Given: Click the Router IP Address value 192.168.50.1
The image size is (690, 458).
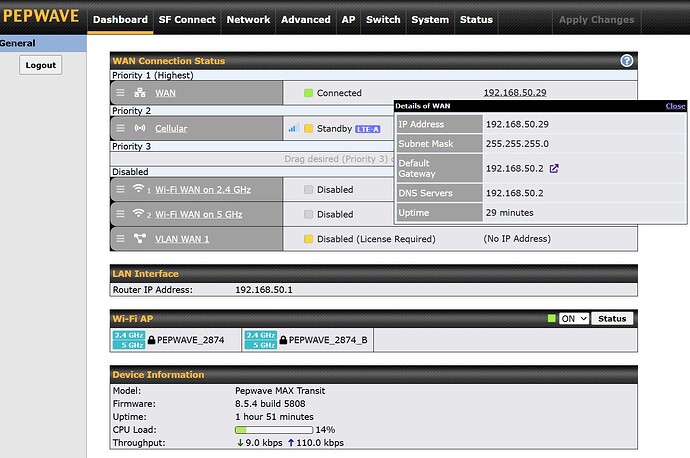Looking at the screenshot, I should [264, 290].
